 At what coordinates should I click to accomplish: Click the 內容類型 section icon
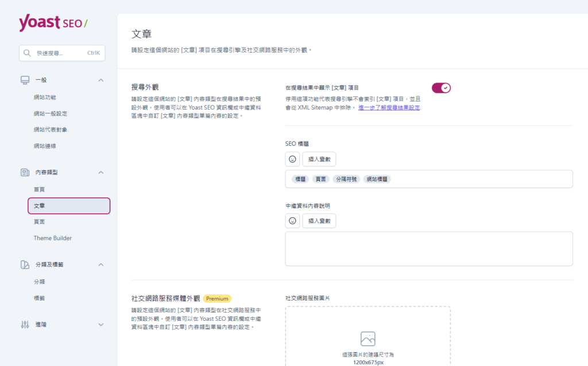click(x=24, y=172)
